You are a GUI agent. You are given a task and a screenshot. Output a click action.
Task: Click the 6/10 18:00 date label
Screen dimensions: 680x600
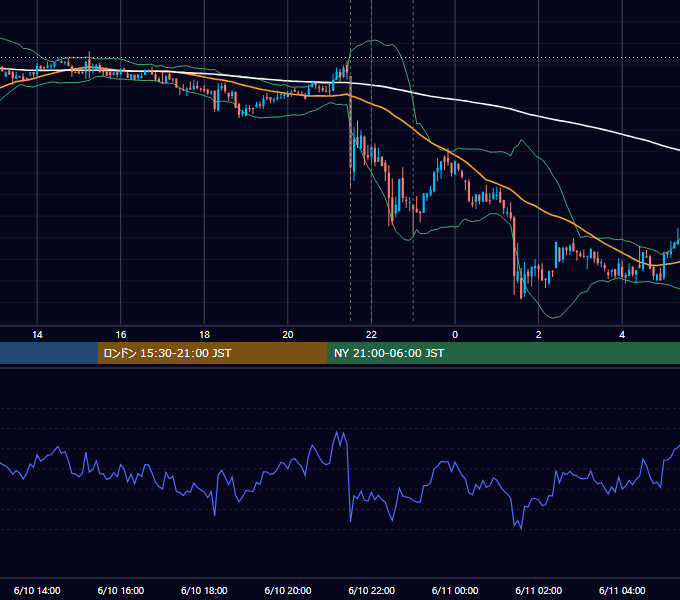point(204,590)
